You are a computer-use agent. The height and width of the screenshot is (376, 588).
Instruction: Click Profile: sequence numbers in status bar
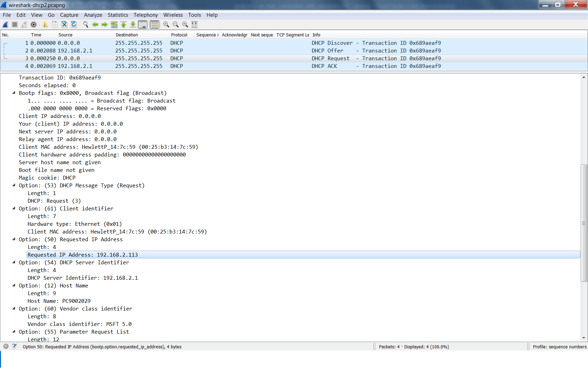[x=559, y=347]
